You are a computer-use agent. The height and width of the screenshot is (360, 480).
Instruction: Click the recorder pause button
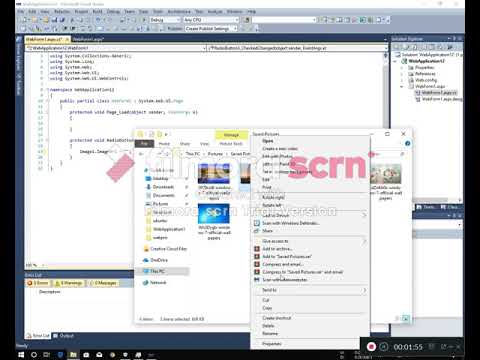point(384,347)
